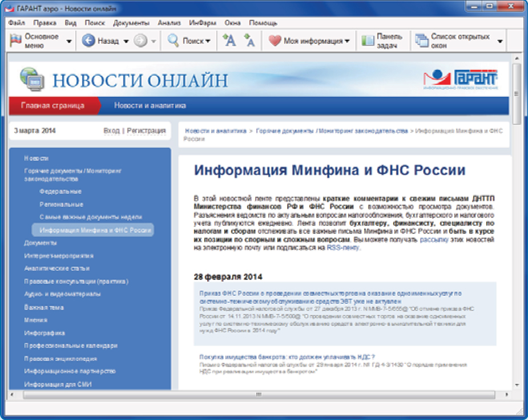The image size is (528, 420).
Task: Click the Моя информация heart icon
Action: click(275, 41)
